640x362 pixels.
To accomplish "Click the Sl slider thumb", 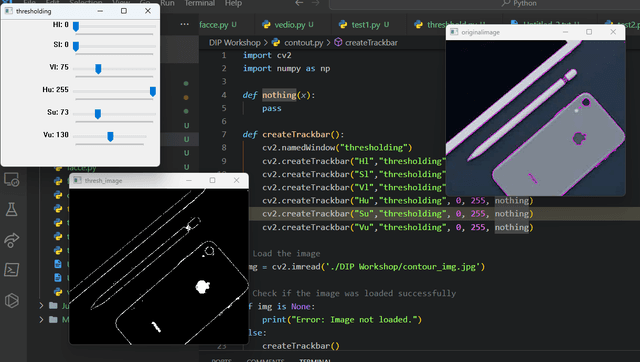I will [x=76, y=46].
